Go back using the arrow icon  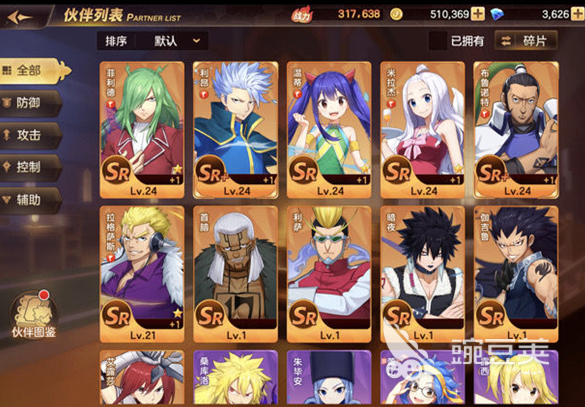click(19, 17)
